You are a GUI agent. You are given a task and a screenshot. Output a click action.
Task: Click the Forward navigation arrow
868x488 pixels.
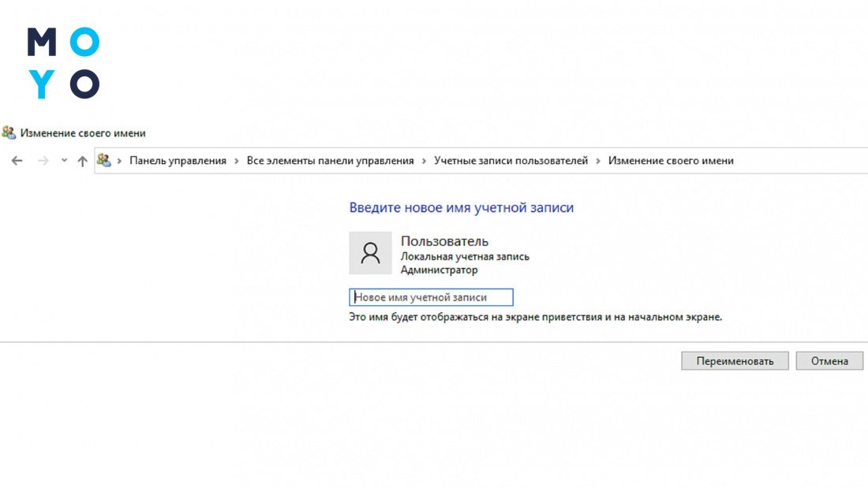tap(43, 161)
